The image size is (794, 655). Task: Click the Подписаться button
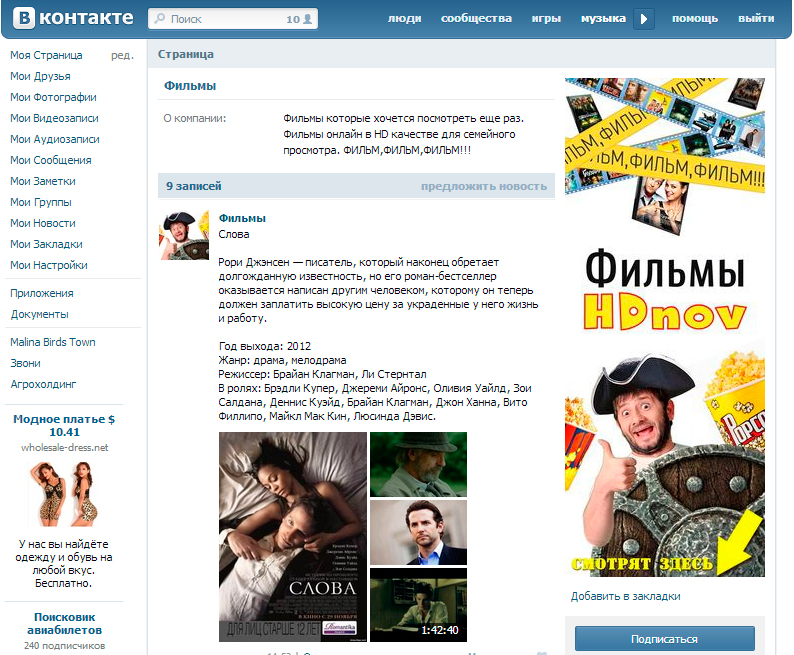[664, 639]
